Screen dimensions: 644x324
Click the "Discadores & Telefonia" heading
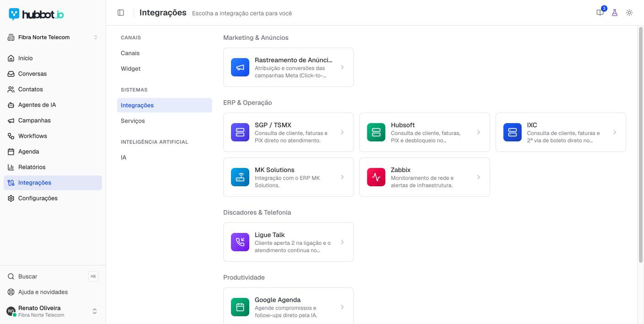[x=257, y=212]
